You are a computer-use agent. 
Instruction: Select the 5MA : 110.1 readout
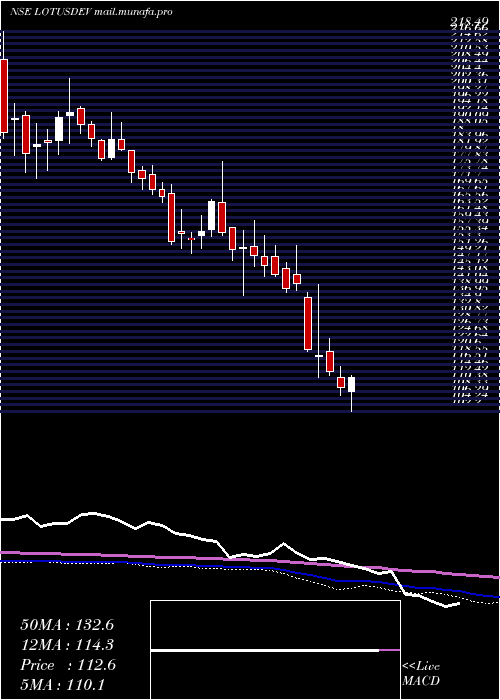62,685
